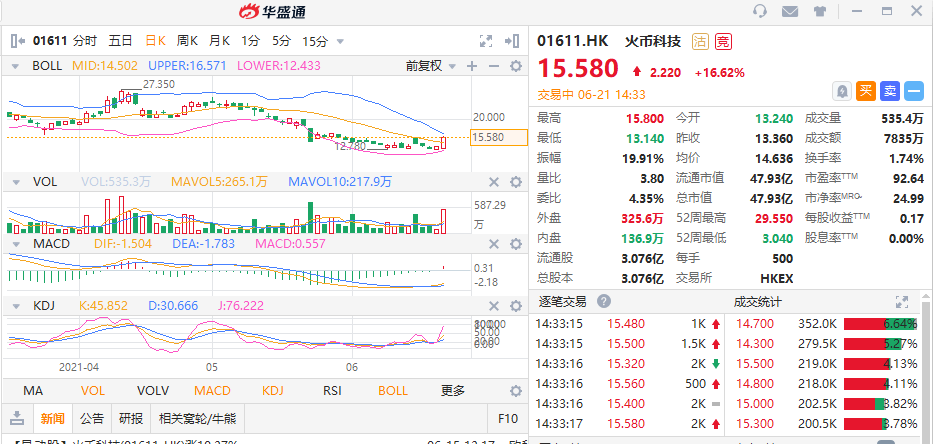Toggle the MACD indicator in the bottom indicator bar
Viewport: 933px width, 444px height.
point(212,391)
